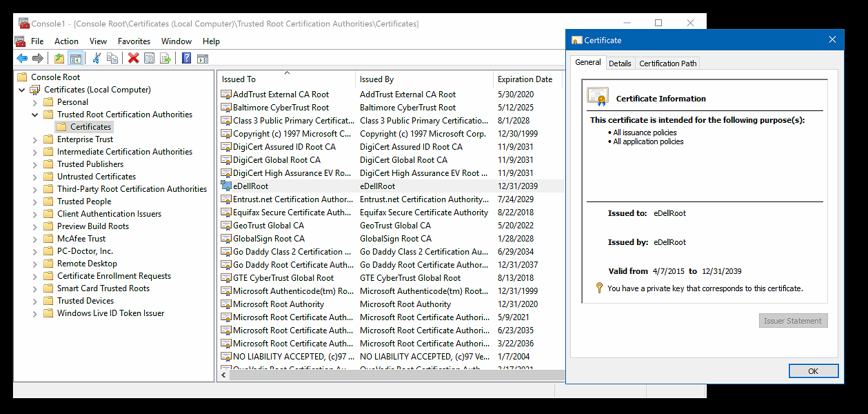Sort list by Expiration Date column
This screenshot has height=414, width=868.
pos(525,79)
